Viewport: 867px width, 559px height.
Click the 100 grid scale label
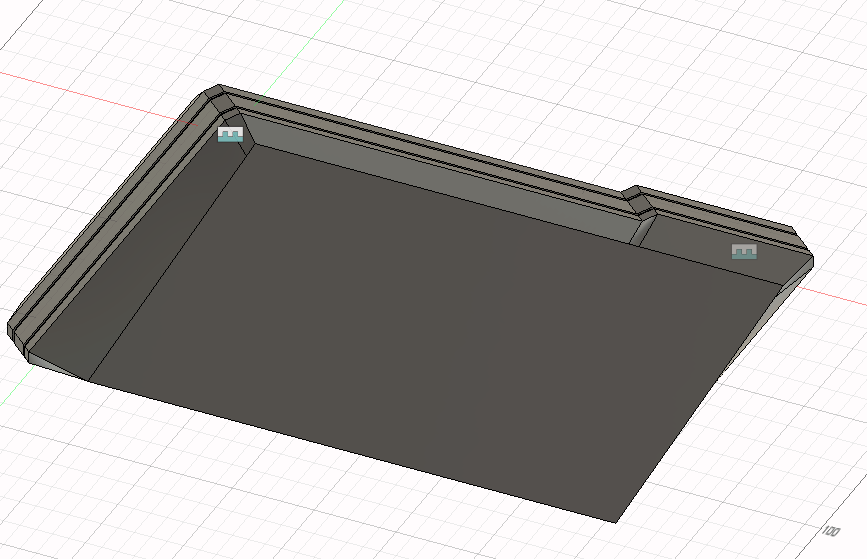click(829, 530)
